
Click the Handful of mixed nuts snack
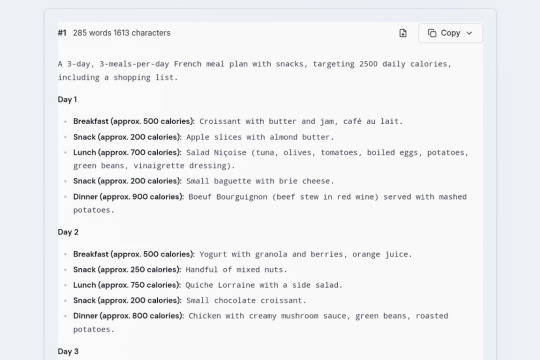180,269
